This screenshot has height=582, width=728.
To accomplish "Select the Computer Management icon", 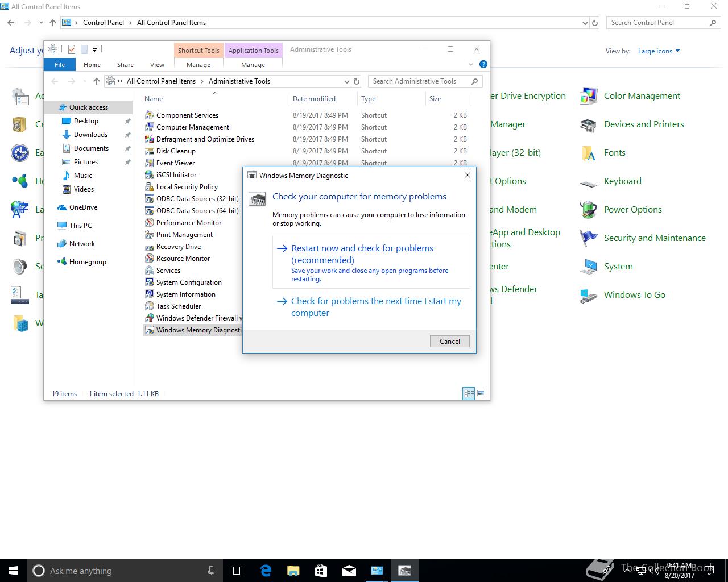I will click(x=150, y=127).
